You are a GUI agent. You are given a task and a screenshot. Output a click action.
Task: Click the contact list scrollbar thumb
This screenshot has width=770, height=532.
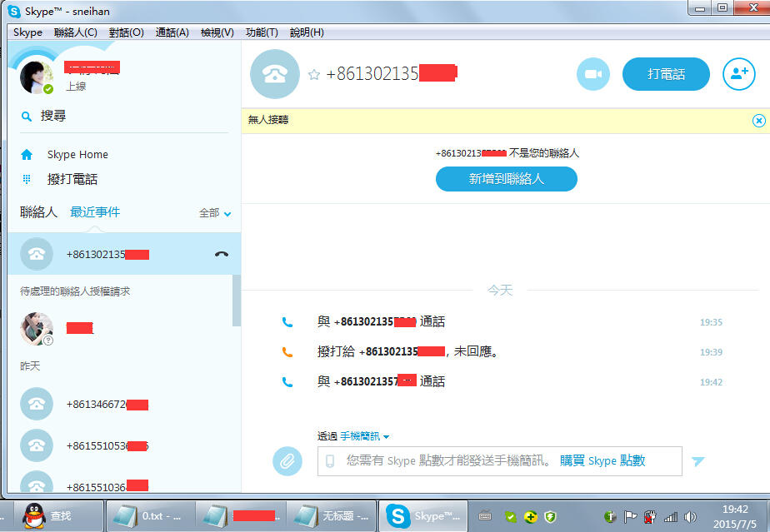coord(237,301)
